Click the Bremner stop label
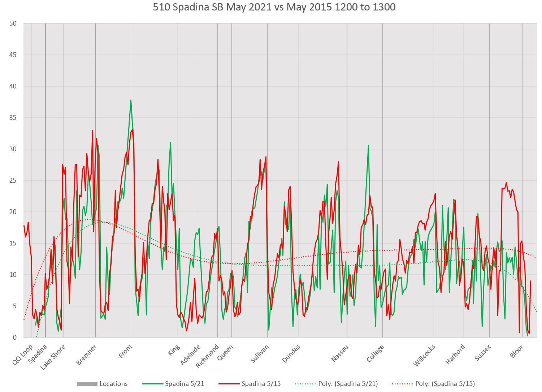 coord(87,355)
